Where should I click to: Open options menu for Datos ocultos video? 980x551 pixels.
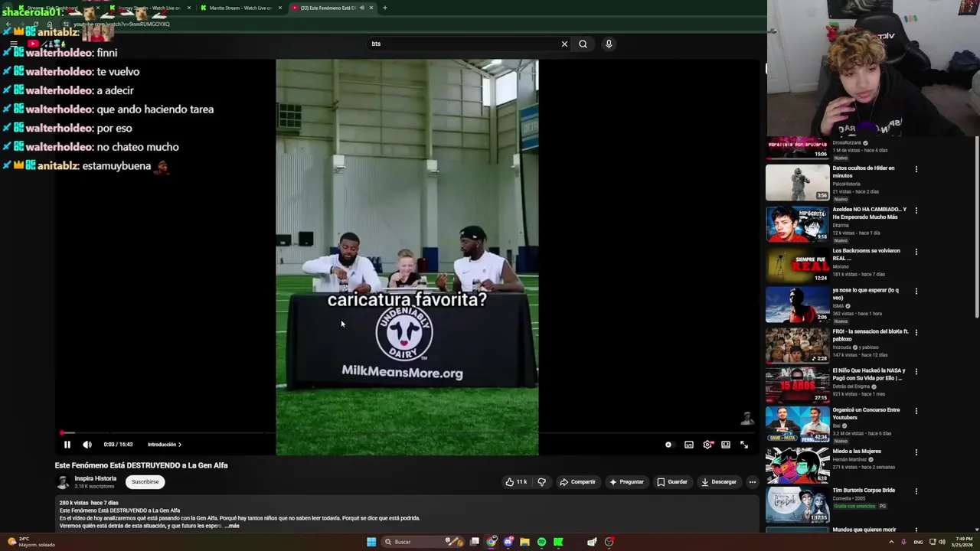point(916,169)
